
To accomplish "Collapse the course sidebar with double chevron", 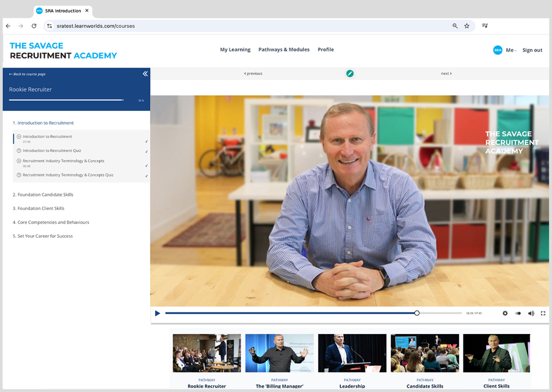I will 145,74.
